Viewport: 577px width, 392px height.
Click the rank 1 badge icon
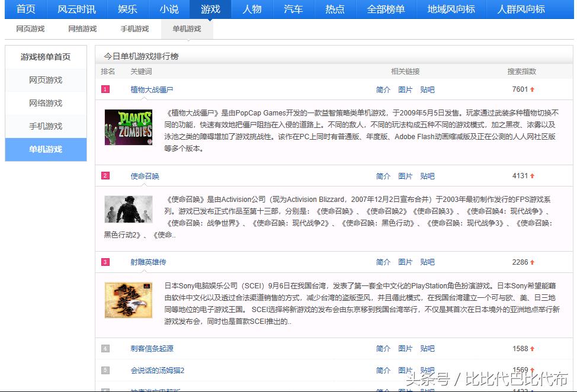coord(105,89)
